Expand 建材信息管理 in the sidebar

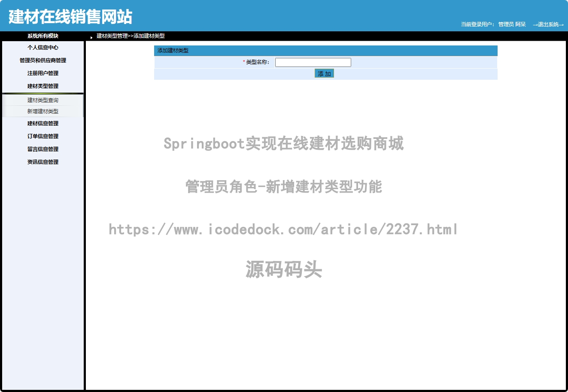pos(43,124)
